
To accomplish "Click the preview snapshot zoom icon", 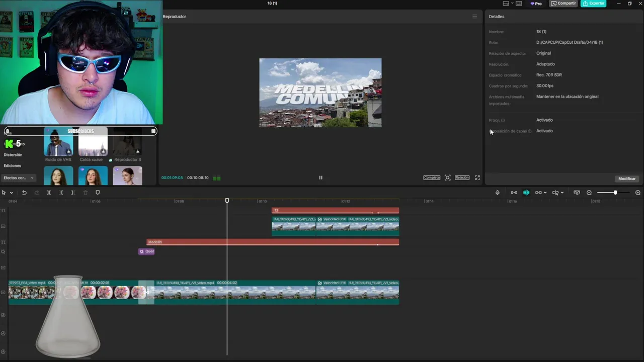I will pyautogui.click(x=448, y=177).
